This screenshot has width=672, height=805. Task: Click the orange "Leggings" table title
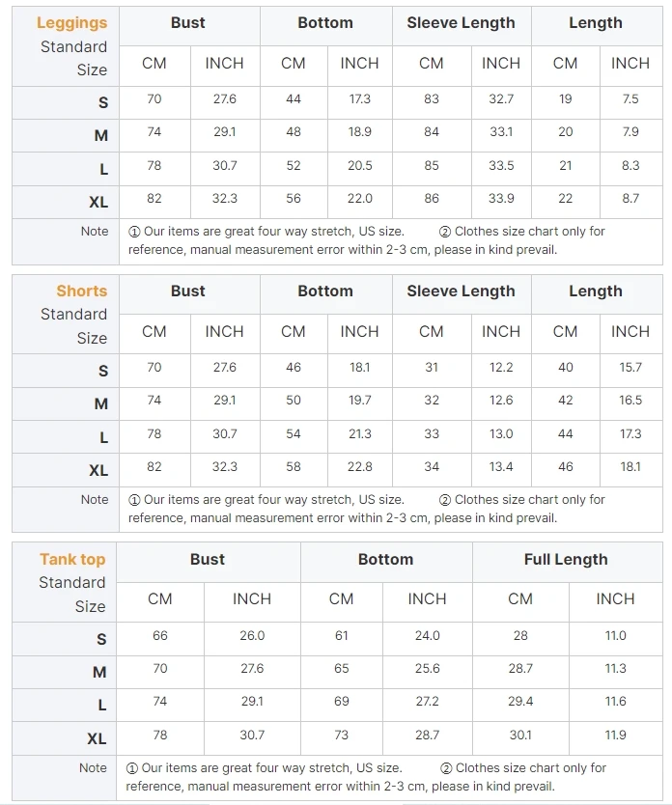click(72, 23)
